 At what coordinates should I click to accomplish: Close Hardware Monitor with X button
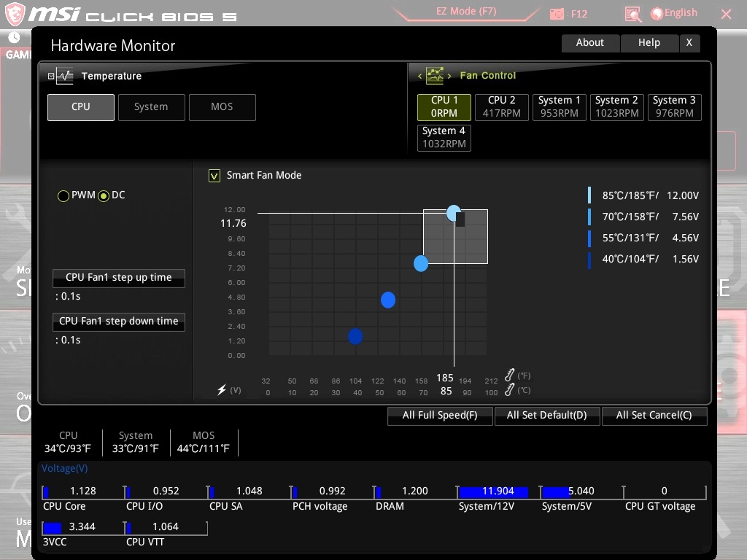point(689,43)
